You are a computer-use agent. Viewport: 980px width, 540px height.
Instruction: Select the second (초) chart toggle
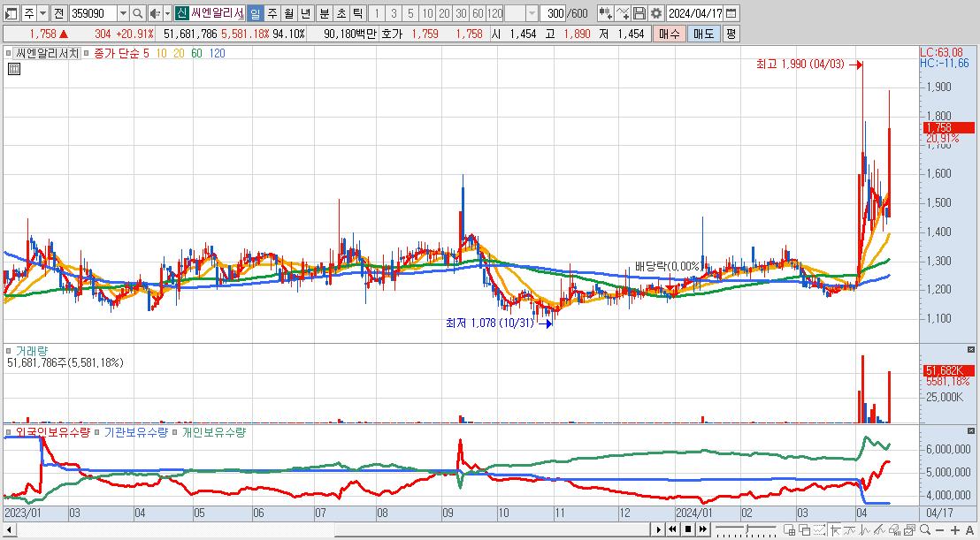click(341, 13)
